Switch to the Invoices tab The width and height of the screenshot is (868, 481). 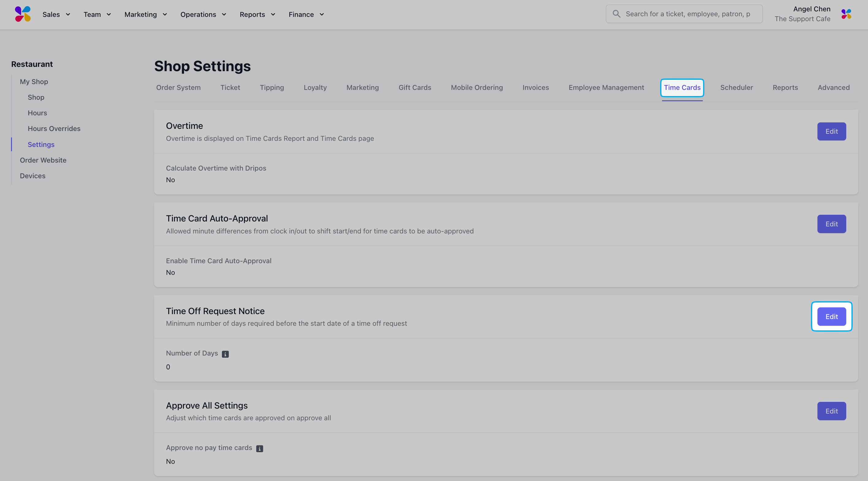[x=535, y=87]
